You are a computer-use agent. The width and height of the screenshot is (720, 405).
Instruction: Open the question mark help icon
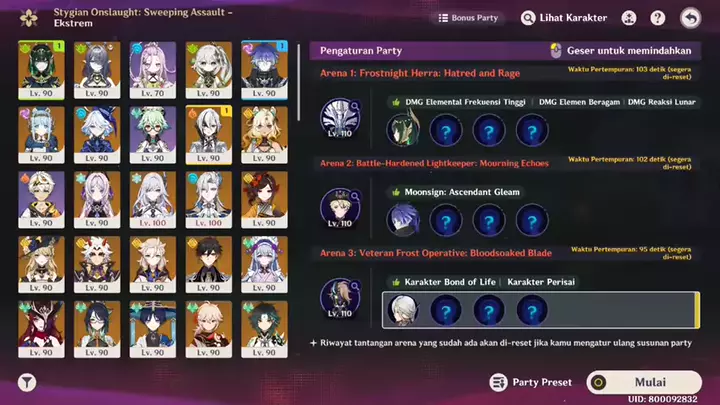tap(658, 18)
